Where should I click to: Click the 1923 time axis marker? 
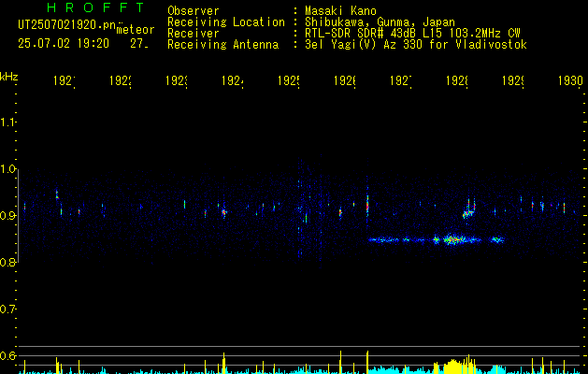tap(177, 80)
